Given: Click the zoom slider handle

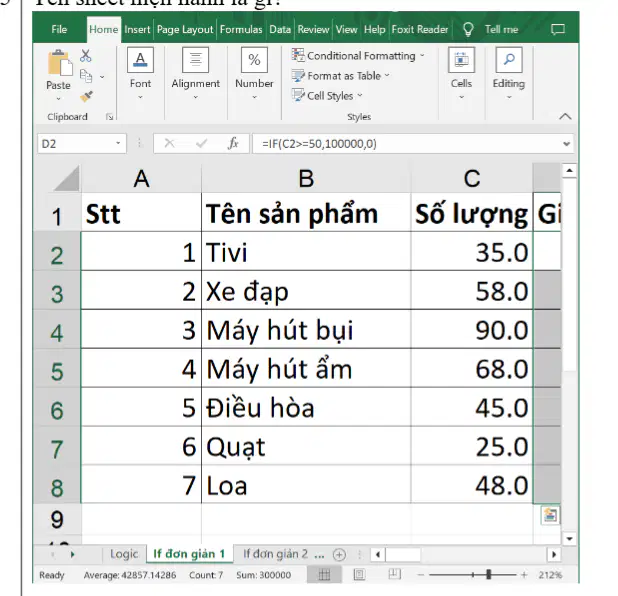Looking at the screenshot, I should tap(488, 575).
